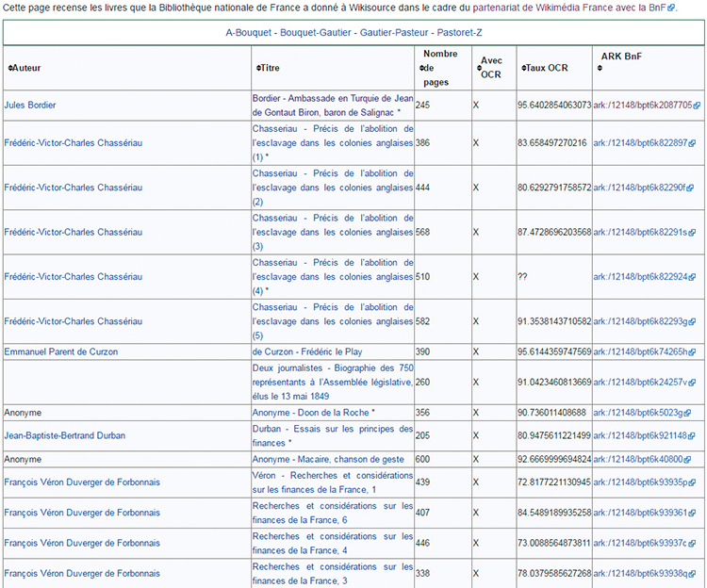Click external link icon after bpt6k82291s
707x588 pixels.
(692, 233)
